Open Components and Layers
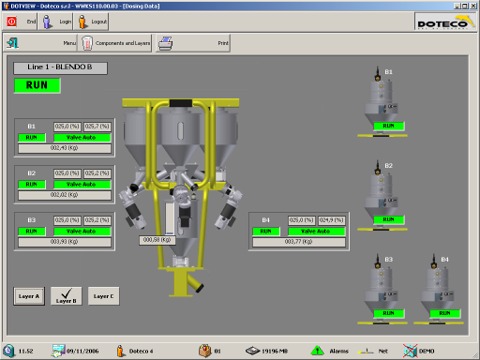This screenshot has width=480, height=360. (x=115, y=43)
